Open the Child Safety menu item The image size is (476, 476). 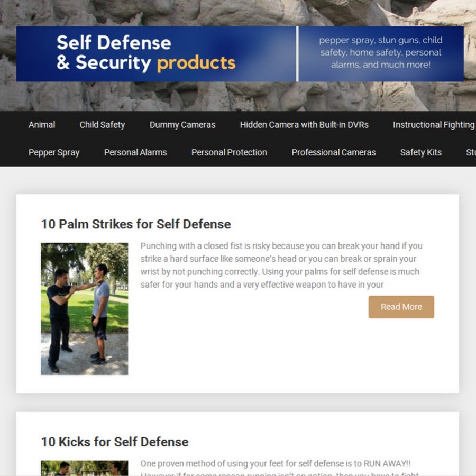[102, 125]
